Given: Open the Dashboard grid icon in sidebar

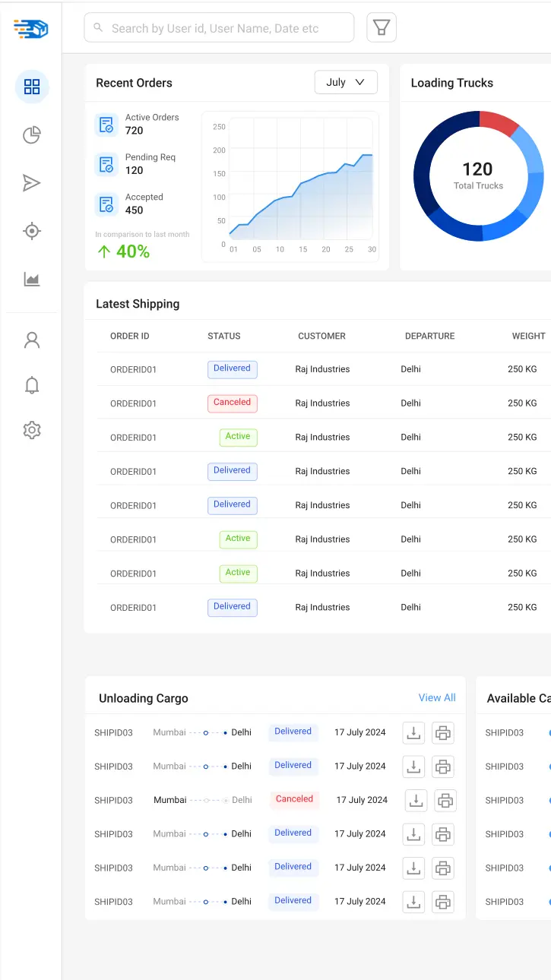Looking at the screenshot, I should point(32,87).
